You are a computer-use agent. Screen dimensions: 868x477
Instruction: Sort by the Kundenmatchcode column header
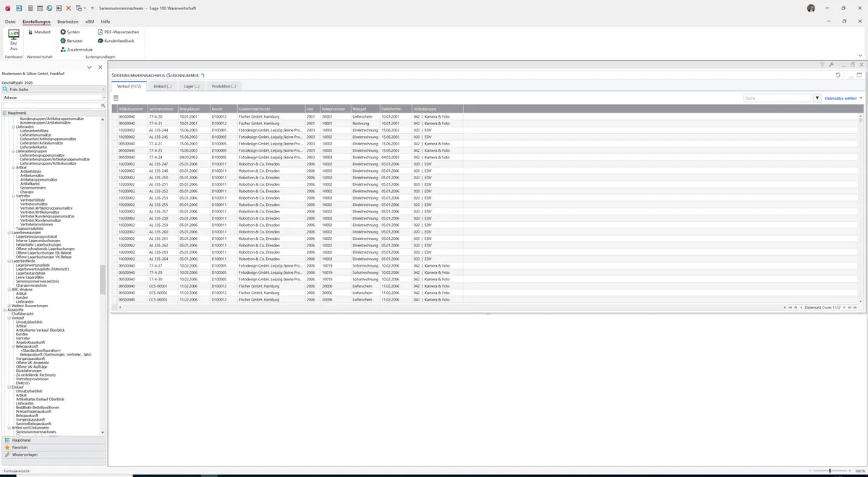[x=271, y=108]
